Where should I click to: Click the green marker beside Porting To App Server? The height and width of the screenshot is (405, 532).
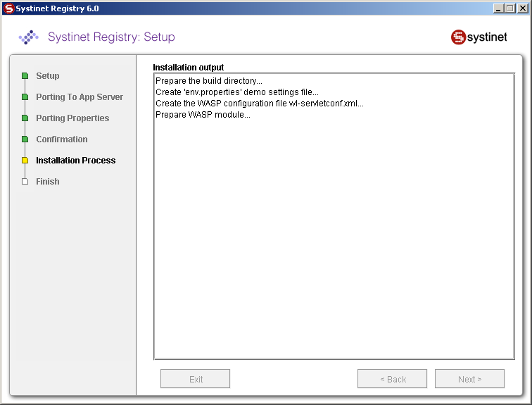25,96
